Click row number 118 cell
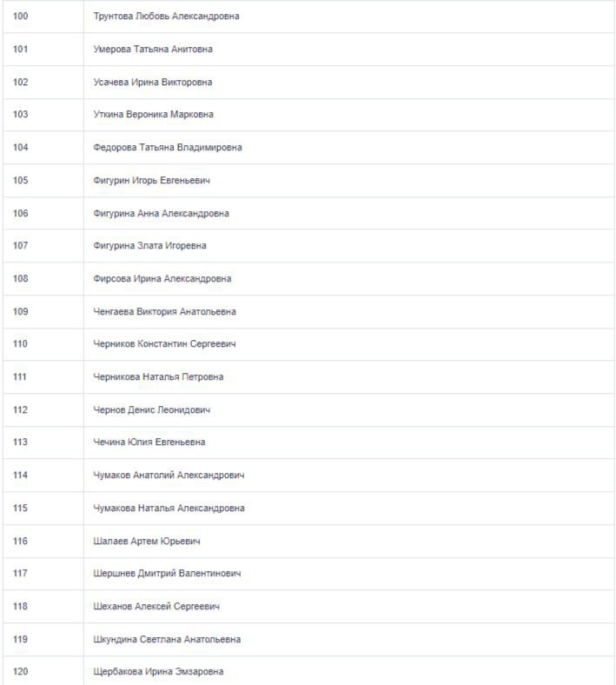 21,607
